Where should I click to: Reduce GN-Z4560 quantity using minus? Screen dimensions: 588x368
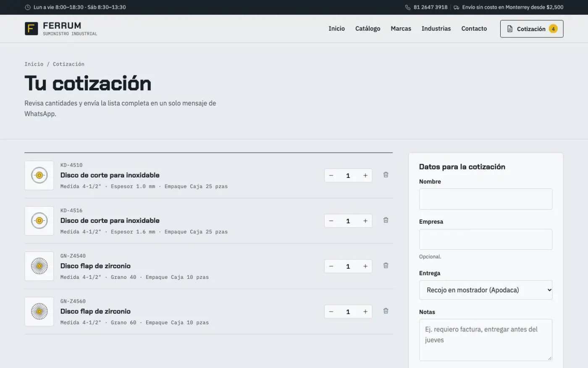pyautogui.click(x=331, y=312)
